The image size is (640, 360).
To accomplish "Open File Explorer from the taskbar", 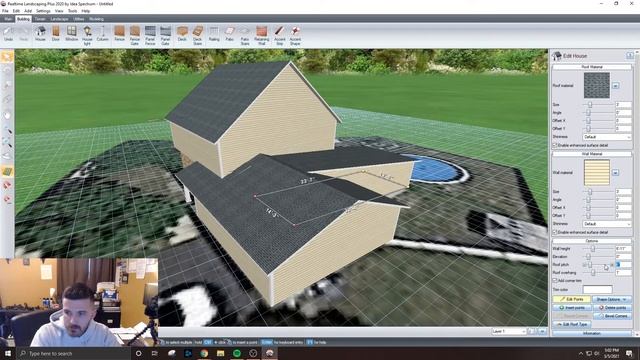I will click(x=220, y=353).
